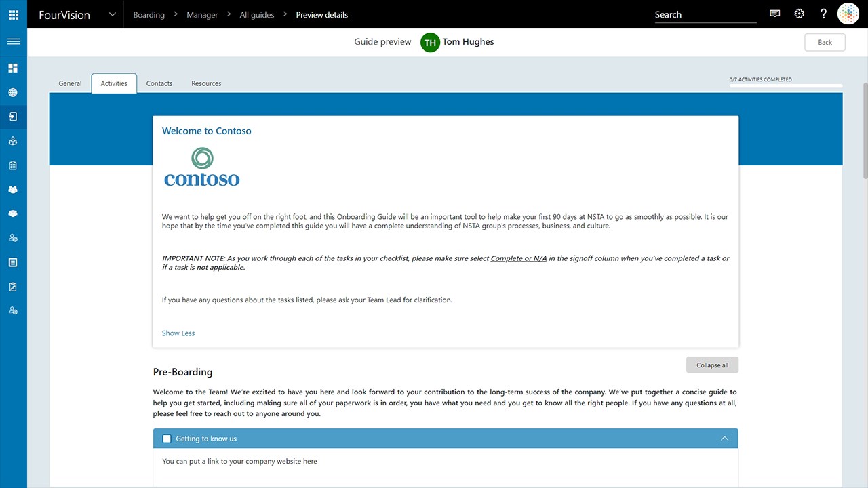Go to Manager breadcrumb
Screen dimensions: 868x488
point(202,15)
